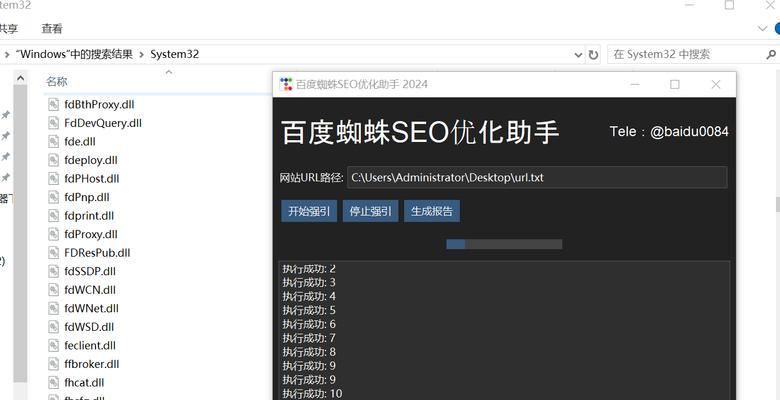Click the 生成报告 button
The height and width of the screenshot is (400, 780).
tap(432, 211)
